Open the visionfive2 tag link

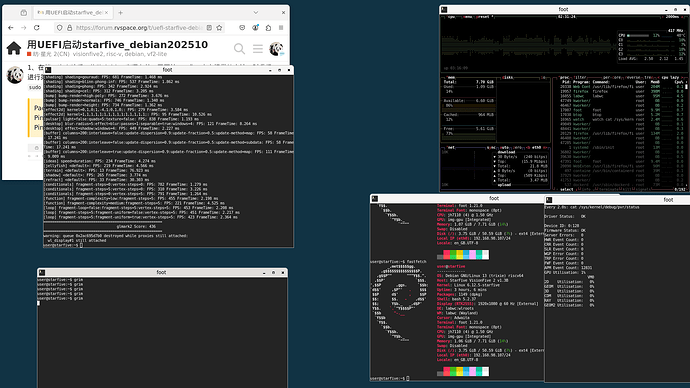pyautogui.click(x=88, y=54)
